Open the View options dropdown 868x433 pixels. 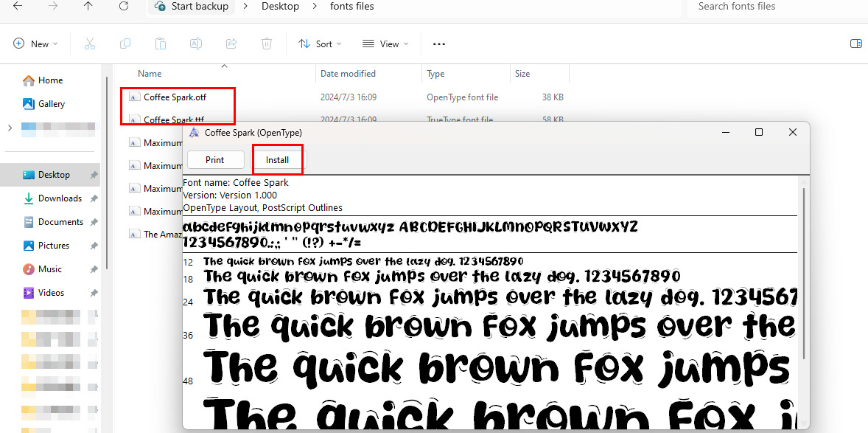click(385, 44)
